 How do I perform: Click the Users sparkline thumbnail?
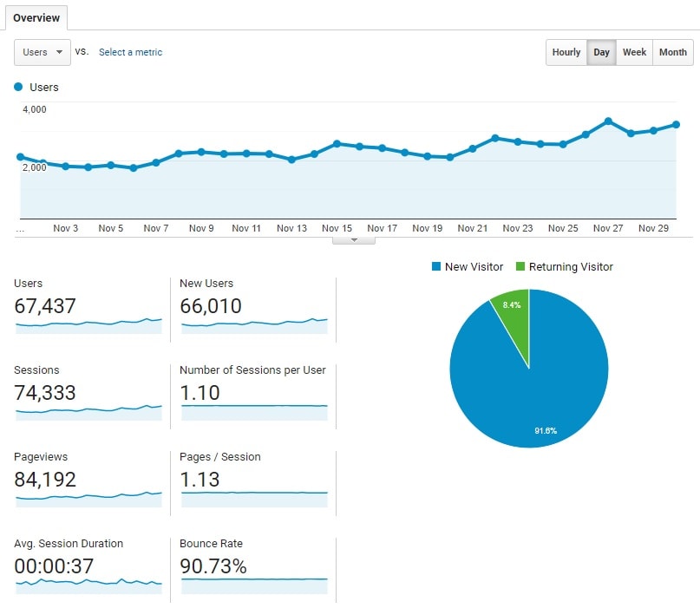click(x=88, y=326)
